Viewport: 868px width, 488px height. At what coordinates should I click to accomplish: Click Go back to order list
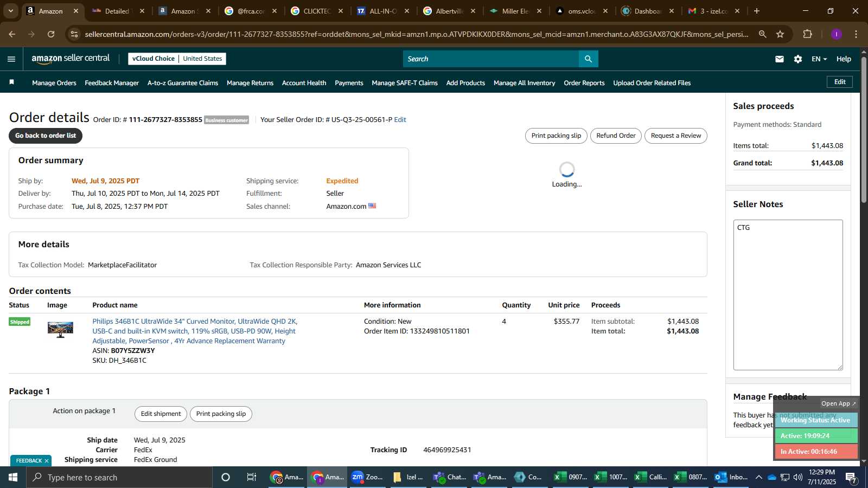pyautogui.click(x=46, y=136)
